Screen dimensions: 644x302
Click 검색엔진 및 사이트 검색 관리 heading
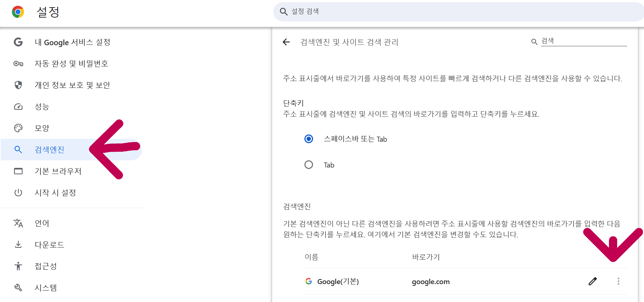pos(350,42)
